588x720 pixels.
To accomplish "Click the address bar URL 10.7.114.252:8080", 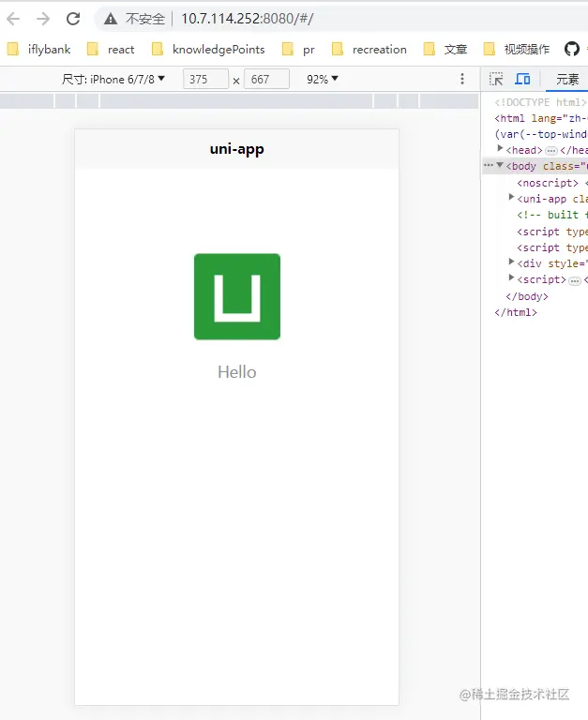I will (x=248, y=19).
